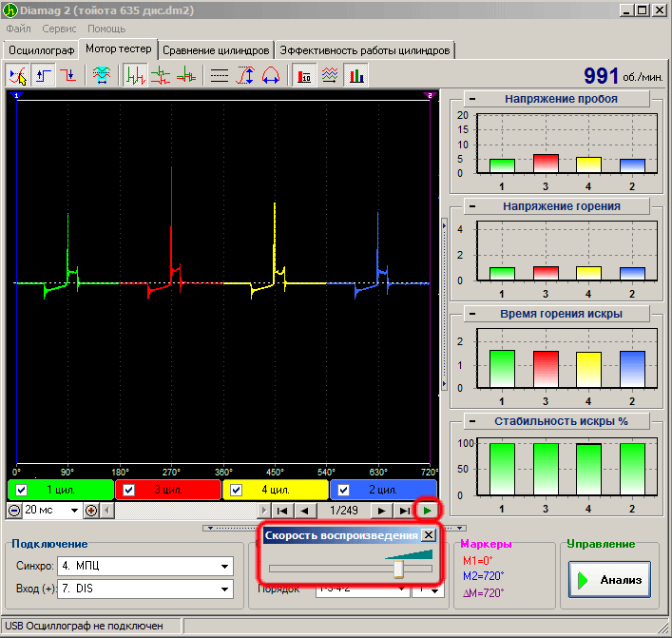The image size is (672, 638).
Task: Click the vertical amplitude measurement icon
Action: (x=244, y=75)
